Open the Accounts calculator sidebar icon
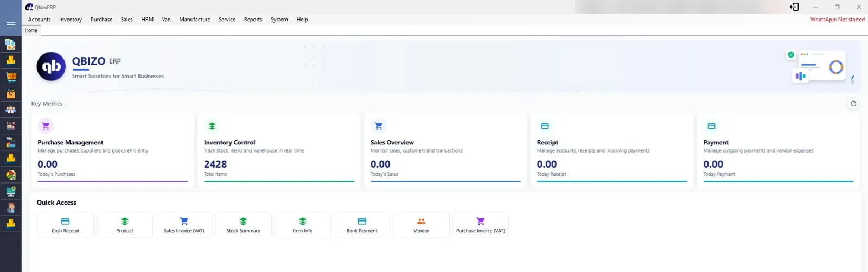Screen dimensions: 868x272 [x=10, y=45]
